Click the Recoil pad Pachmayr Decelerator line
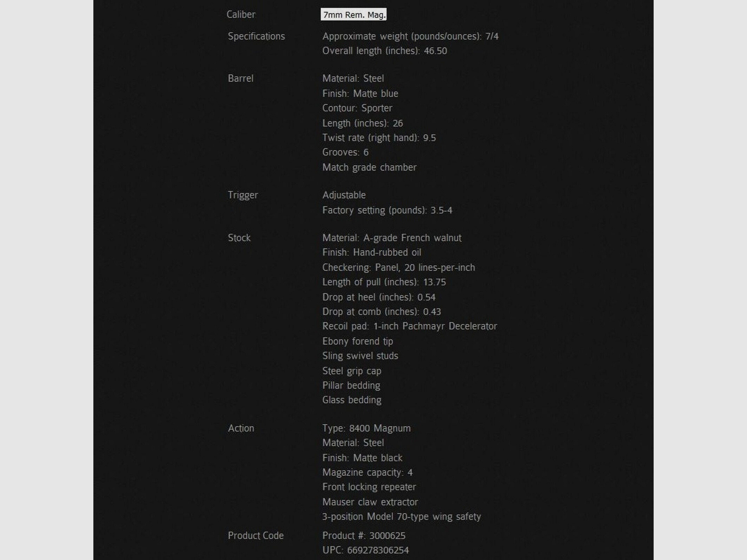The image size is (747, 560). pyautogui.click(x=409, y=326)
